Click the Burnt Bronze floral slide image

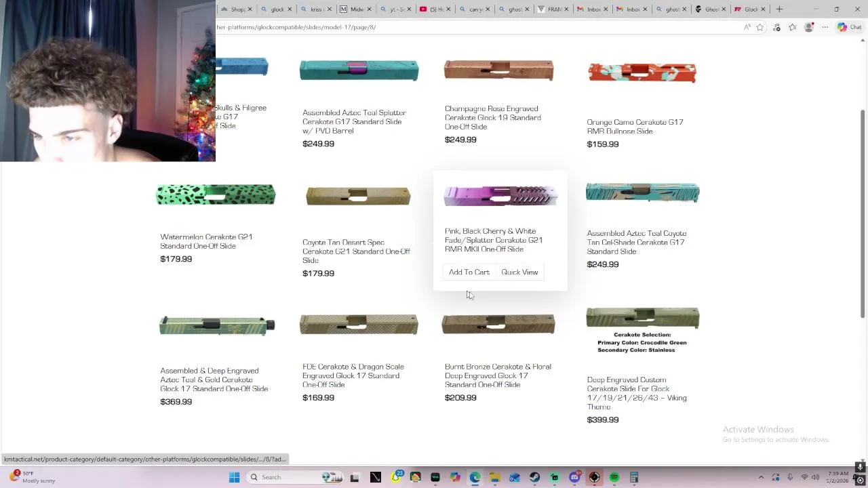pyautogui.click(x=498, y=324)
